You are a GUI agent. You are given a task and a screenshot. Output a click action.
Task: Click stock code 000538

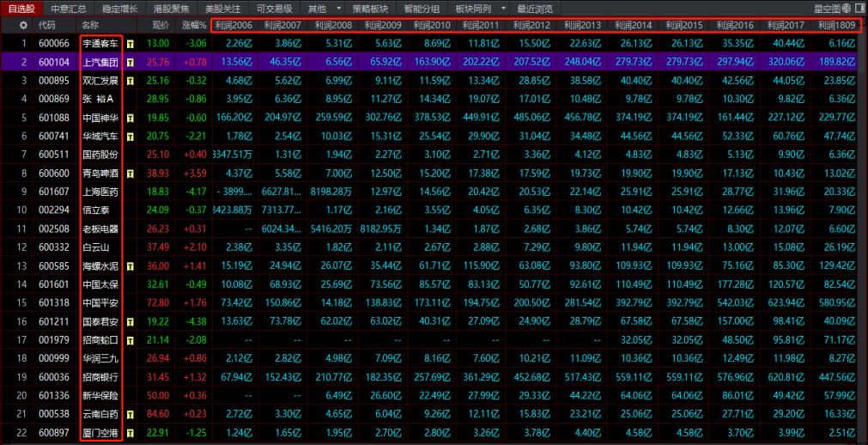pos(54,415)
